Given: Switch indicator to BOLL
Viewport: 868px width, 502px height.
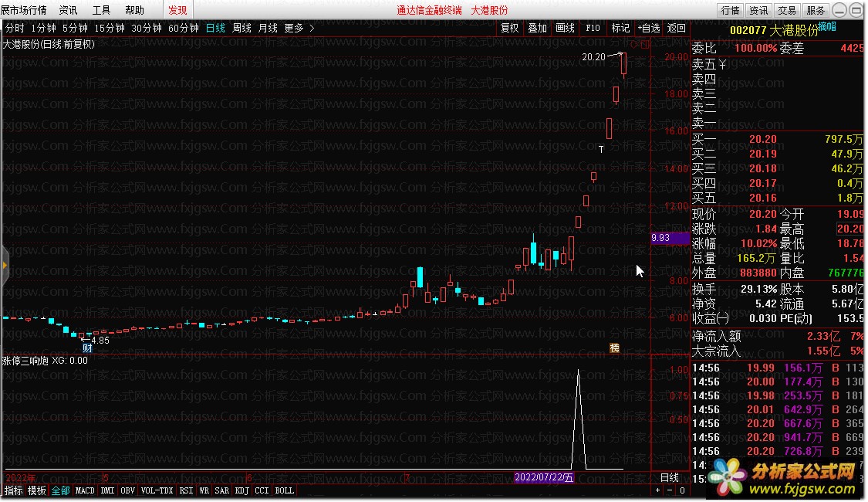Looking at the screenshot, I should pyautogui.click(x=285, y=491).
